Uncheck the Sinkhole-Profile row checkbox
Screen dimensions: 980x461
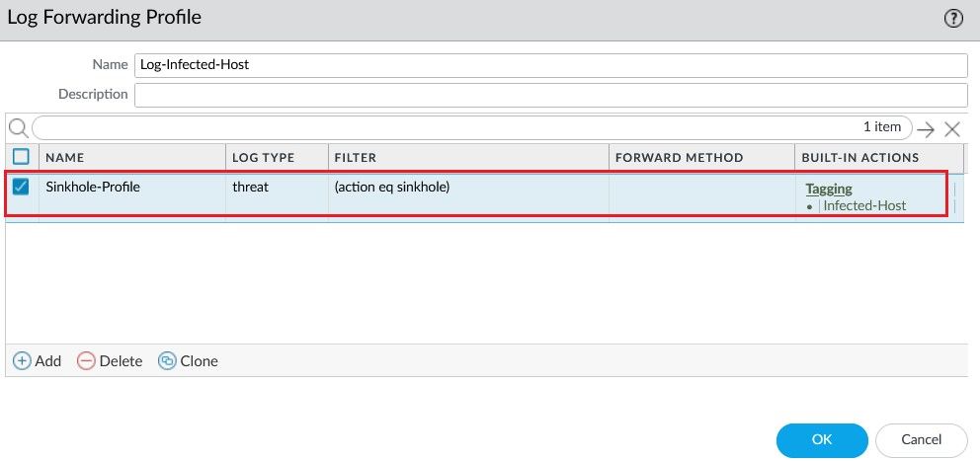point(21,187)
